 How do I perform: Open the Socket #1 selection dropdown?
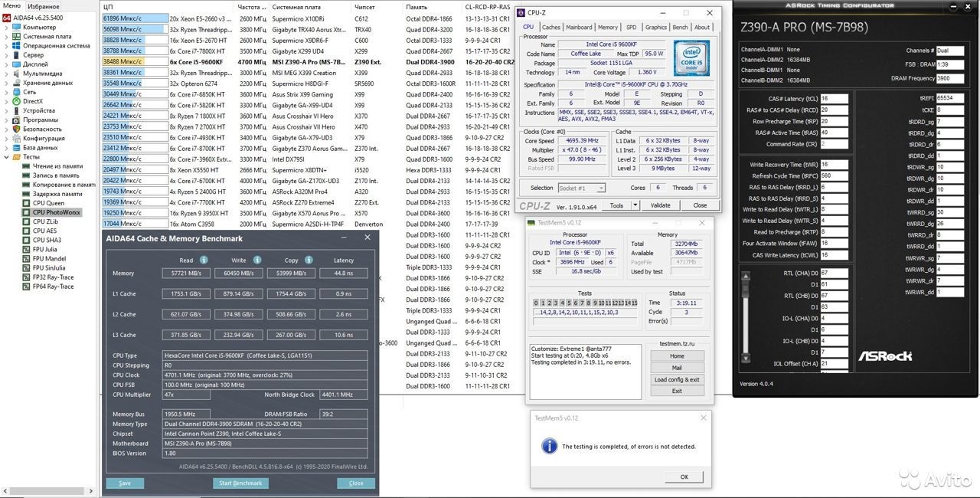pyautogui.click(x=582, y=188)
